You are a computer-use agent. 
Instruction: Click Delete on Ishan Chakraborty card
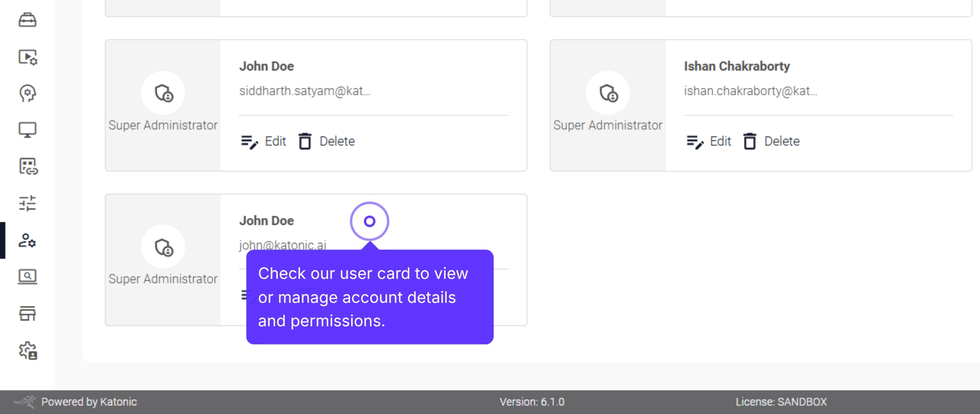[772, 141]
